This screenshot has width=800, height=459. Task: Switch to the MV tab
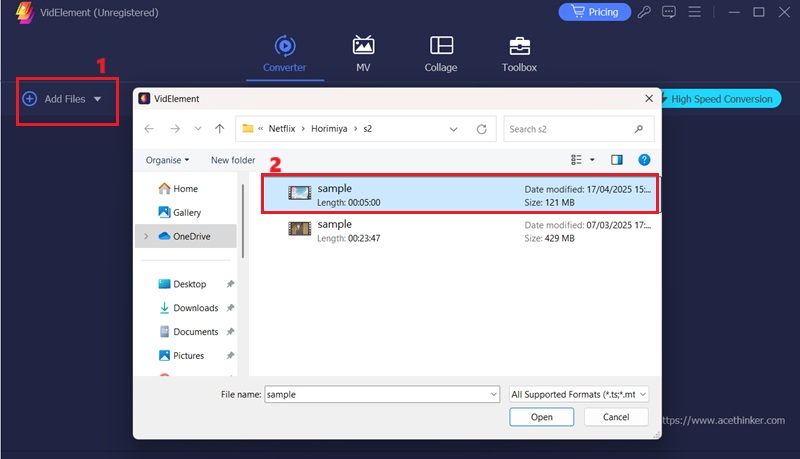(x=363, y=54)
